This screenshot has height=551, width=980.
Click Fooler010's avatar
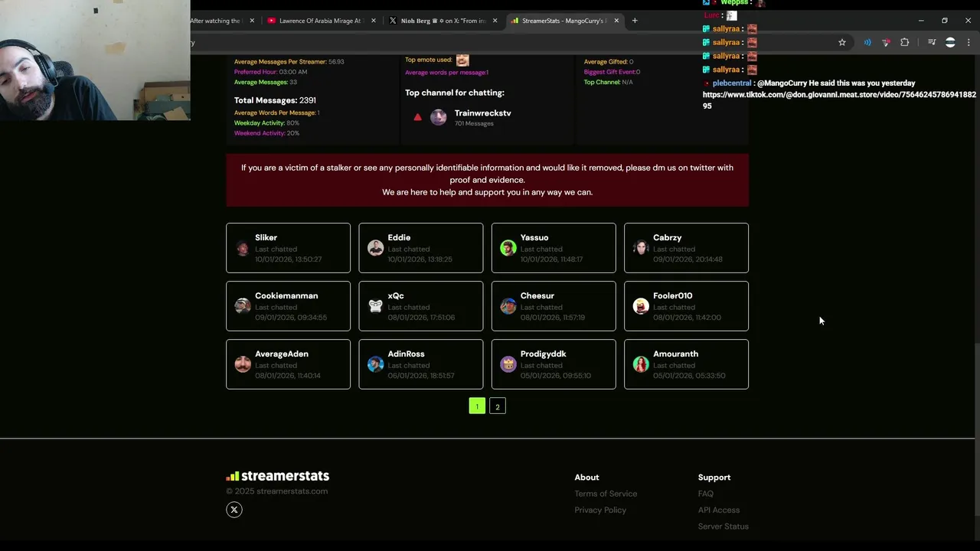[641, 306]
